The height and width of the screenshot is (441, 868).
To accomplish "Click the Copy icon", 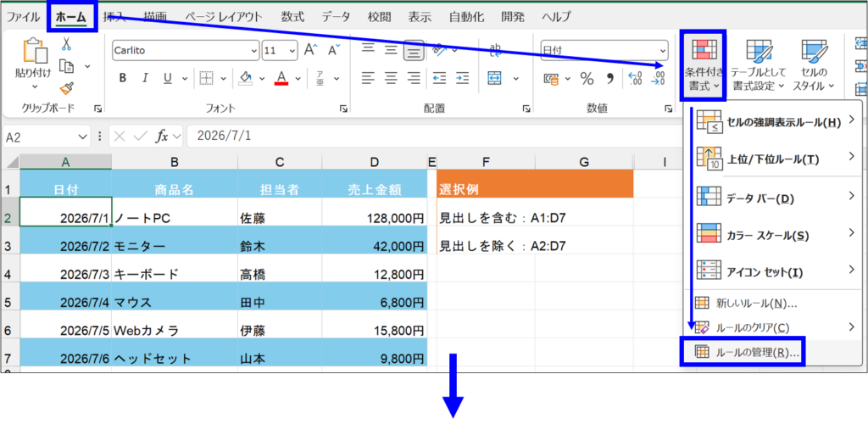I will coord(66,66).
